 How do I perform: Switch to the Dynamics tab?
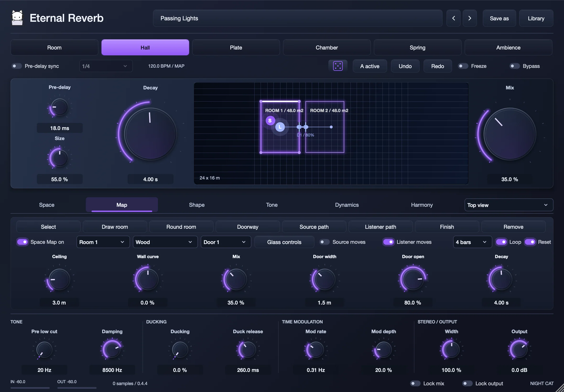[347, 205]
